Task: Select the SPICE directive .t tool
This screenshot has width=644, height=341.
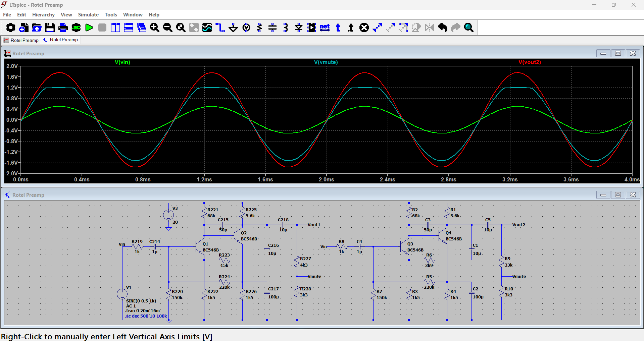Action: coord(351,27)
